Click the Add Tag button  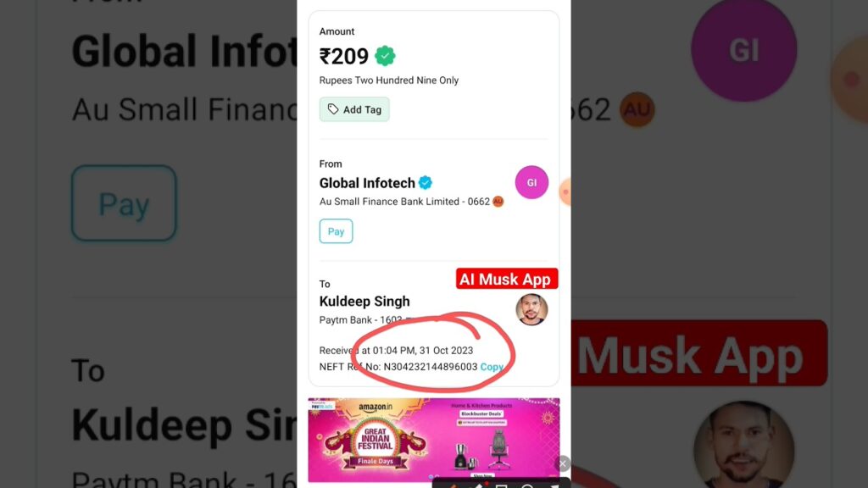(x=354, y=109)
